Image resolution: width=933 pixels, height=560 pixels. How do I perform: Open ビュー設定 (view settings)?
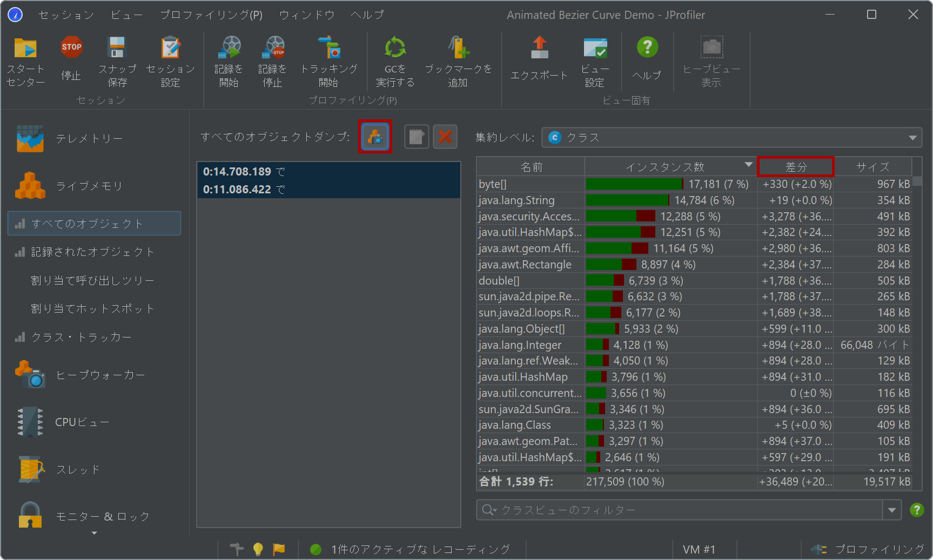595,62
